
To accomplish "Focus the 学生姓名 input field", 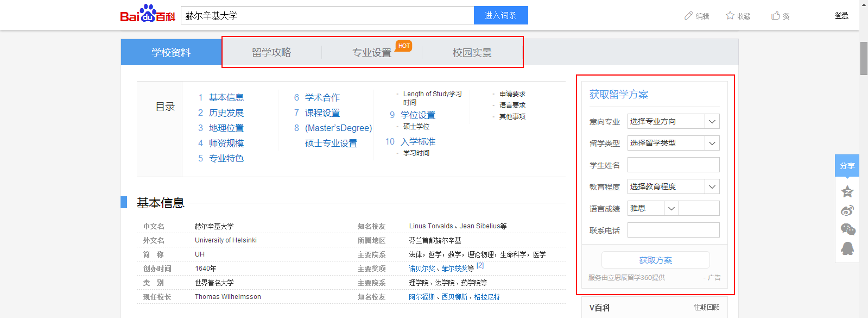I will click(674, 165).
